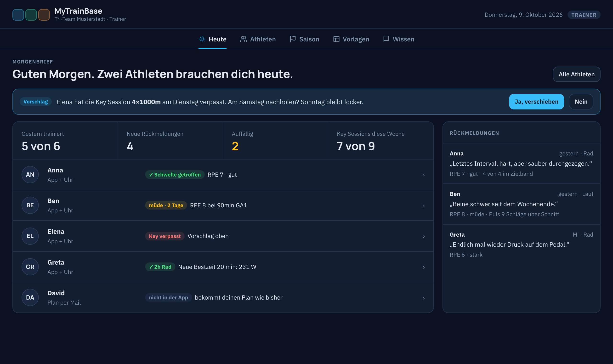Click Anna's AN avatar circle
613x364 pixels.
[30, 175]
